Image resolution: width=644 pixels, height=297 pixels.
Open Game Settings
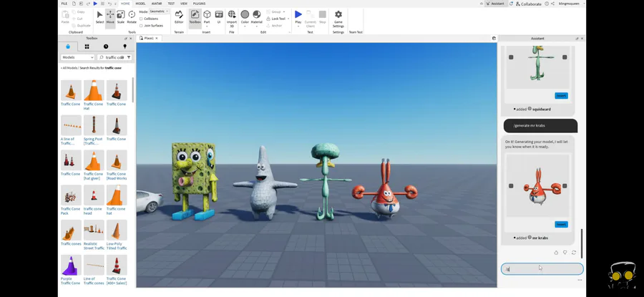click(338, 19)
